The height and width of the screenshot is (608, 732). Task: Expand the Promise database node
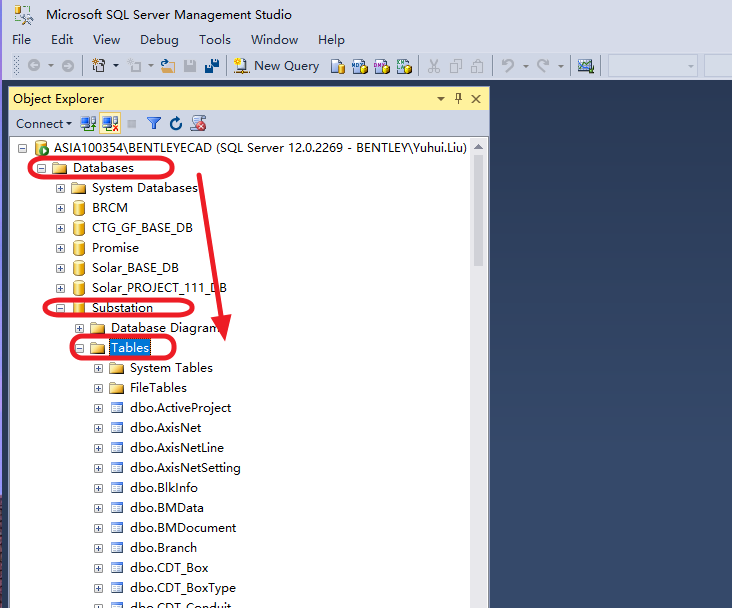coord(60,248)
